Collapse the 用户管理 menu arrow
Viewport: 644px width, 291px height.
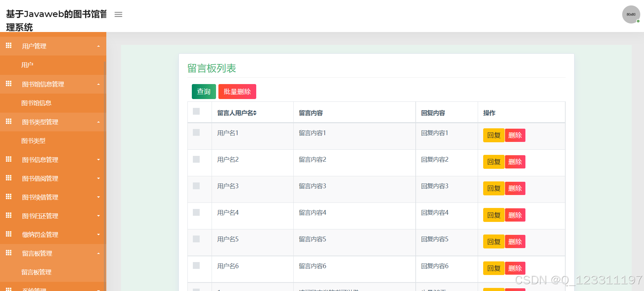(98, 46)
